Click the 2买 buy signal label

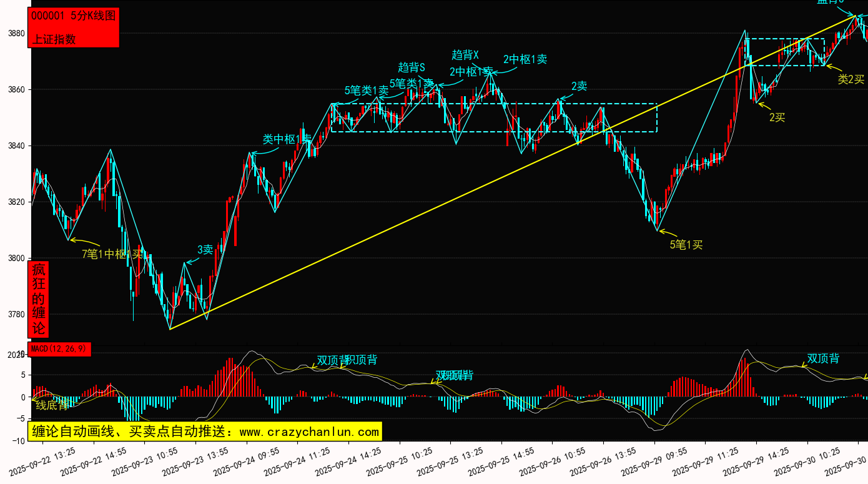click(777, 117)
